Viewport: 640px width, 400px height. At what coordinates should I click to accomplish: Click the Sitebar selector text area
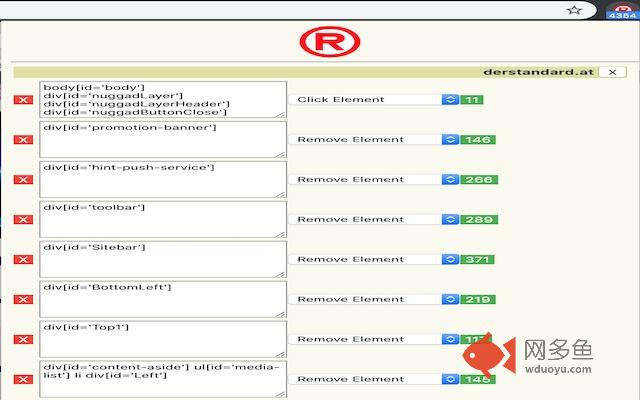click(x=163, y=260)
